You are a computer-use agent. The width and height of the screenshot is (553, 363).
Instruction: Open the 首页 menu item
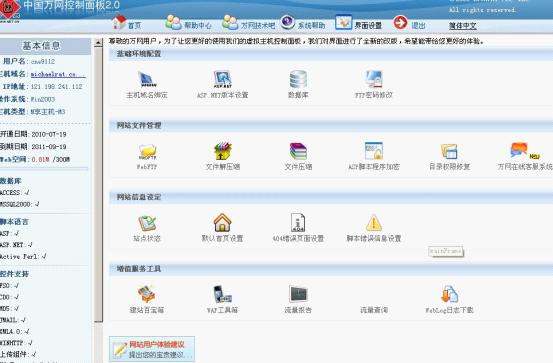click(x=134, y=26)
